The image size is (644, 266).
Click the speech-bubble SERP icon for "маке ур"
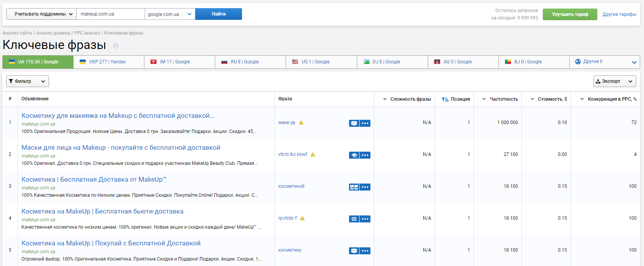tap(354, 123)
